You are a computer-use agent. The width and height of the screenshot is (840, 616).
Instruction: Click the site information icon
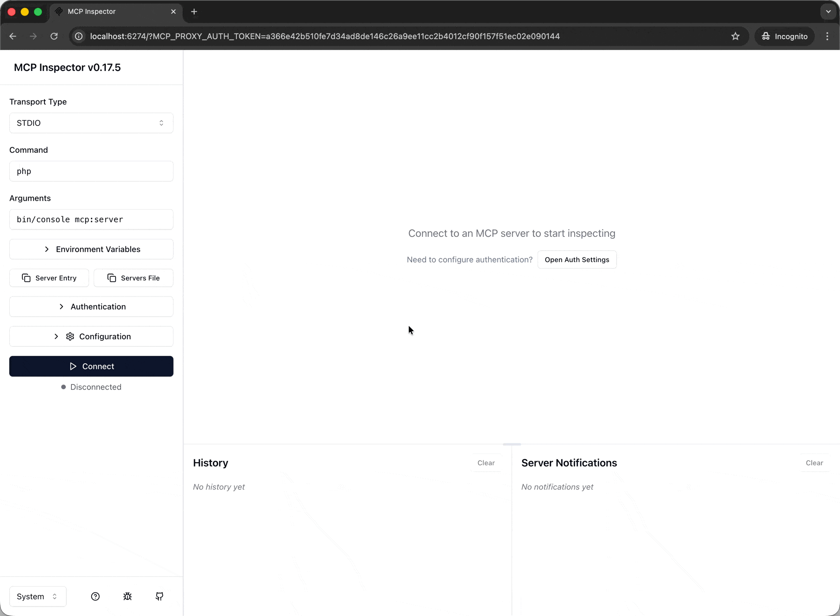79,36
